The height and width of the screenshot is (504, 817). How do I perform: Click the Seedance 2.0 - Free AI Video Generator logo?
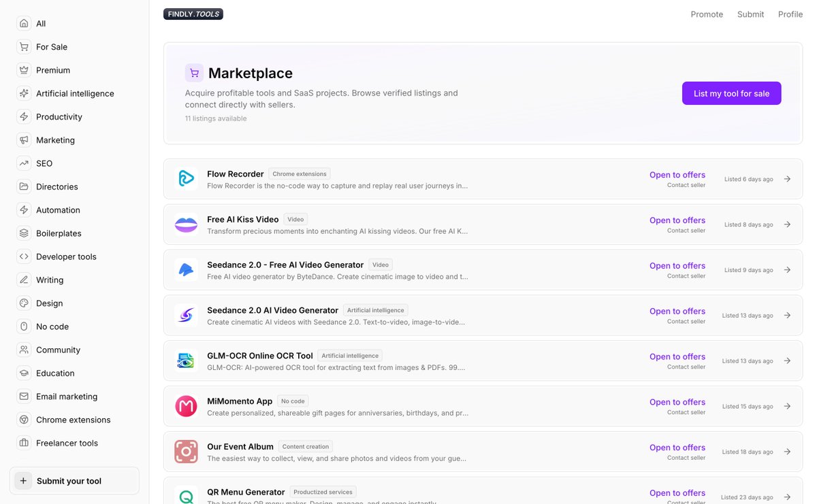(186, 270)
